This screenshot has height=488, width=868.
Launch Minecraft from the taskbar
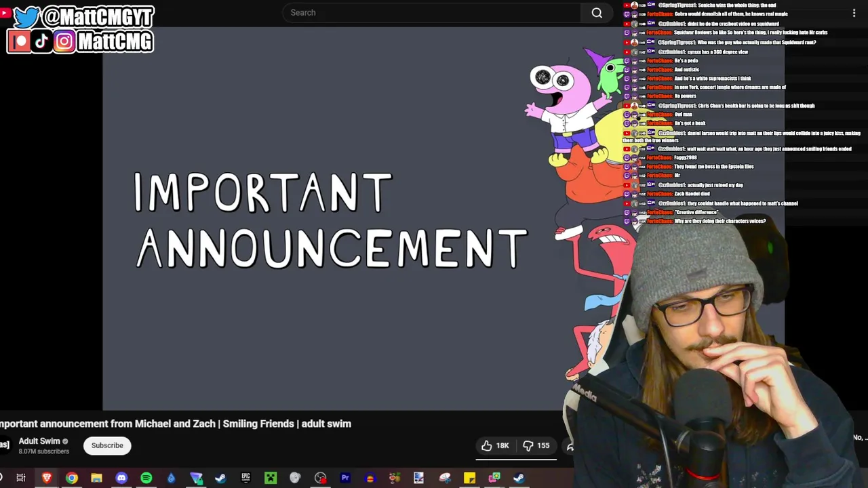point(271,478)
